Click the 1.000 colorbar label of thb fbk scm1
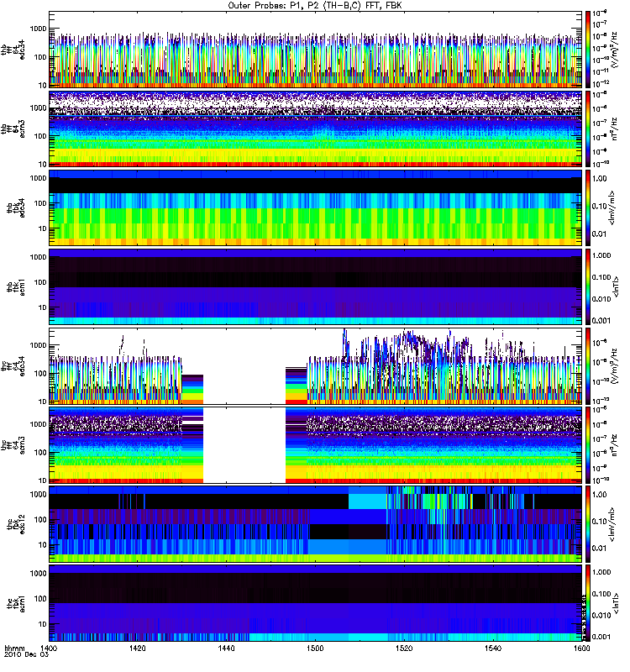Viewport: 630px width, 672px height. point(601,255)
